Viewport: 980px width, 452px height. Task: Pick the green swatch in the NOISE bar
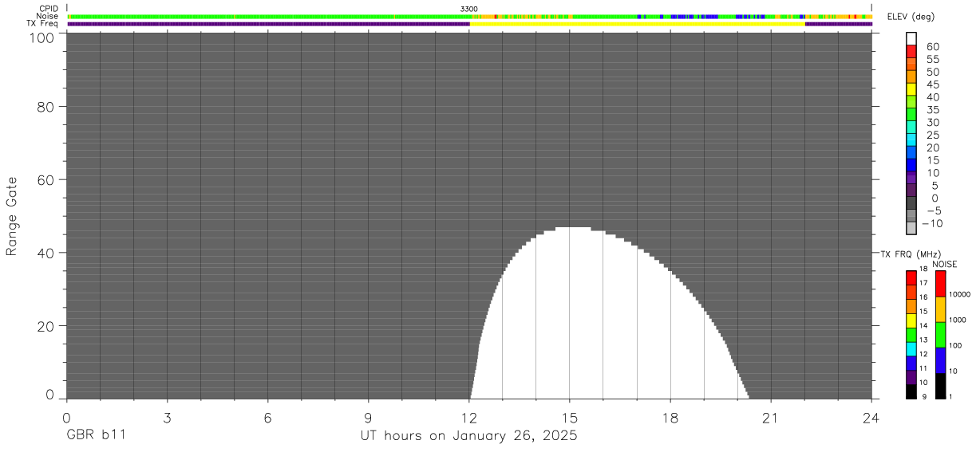coord(941,335)
